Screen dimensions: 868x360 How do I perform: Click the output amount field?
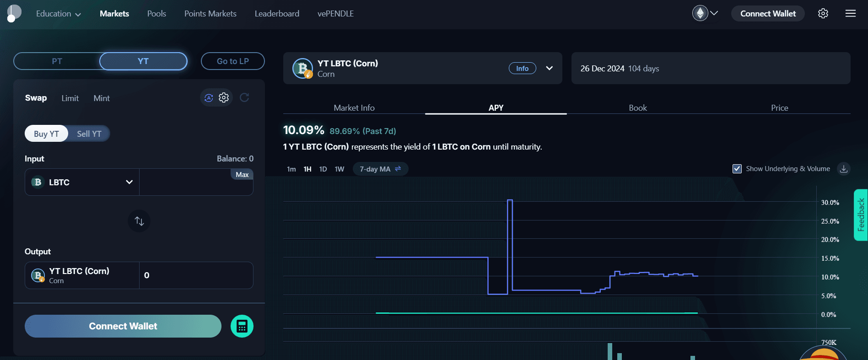(196, 275)
